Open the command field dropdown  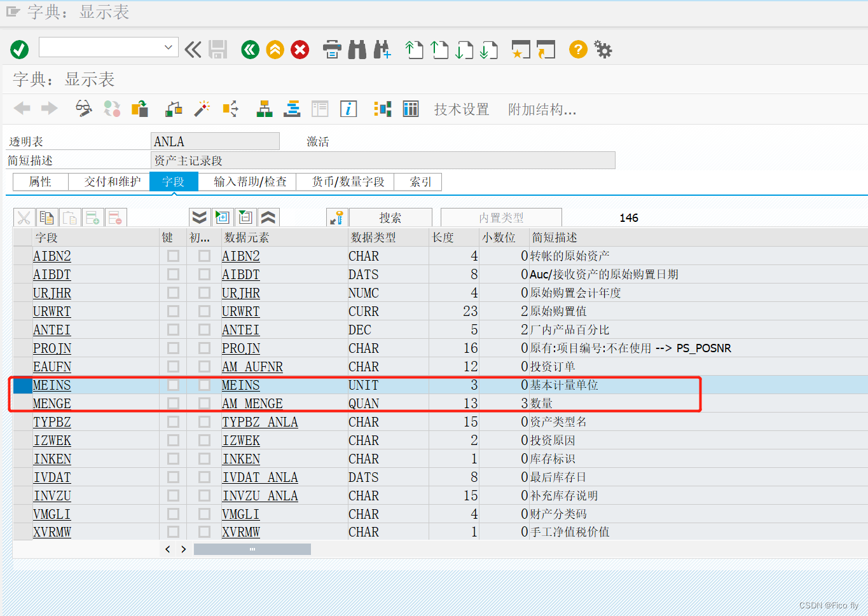tap(169, 47)
